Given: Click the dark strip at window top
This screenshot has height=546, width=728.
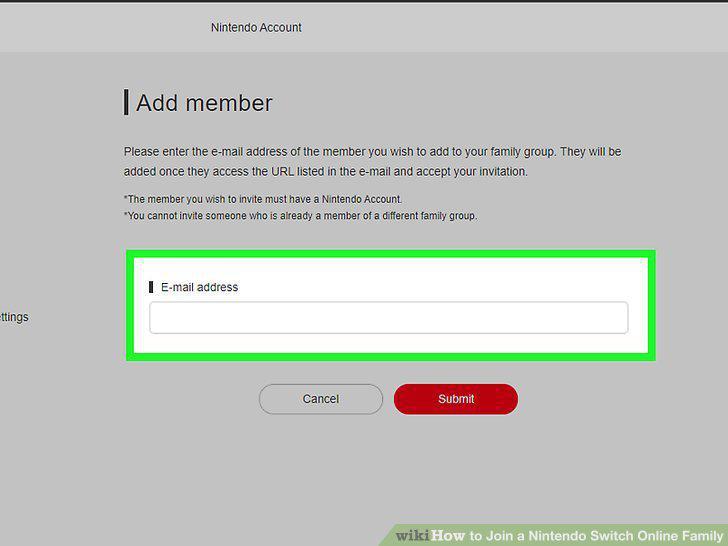Looking at the screenshot, I should point(364,1).
